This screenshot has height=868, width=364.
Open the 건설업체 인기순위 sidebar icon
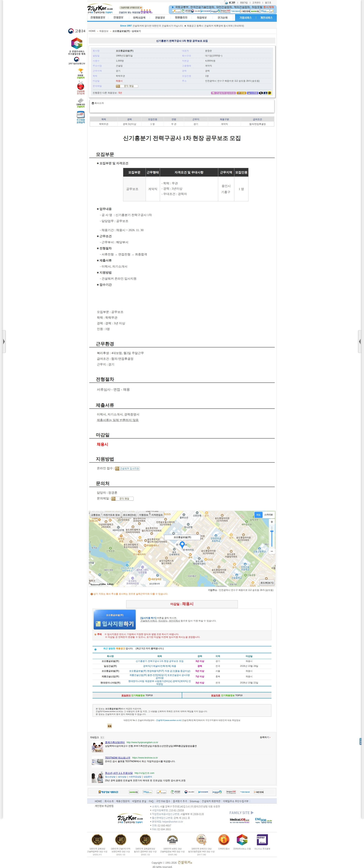pos(80,88)
